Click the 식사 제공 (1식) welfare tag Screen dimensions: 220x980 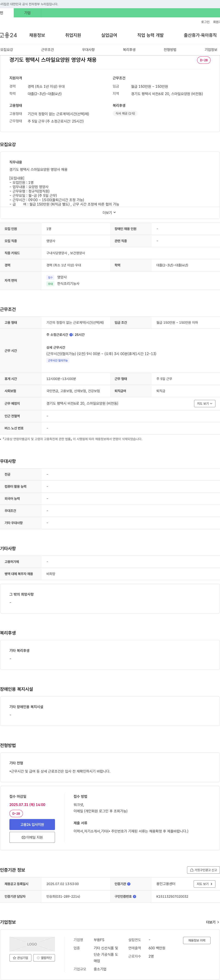click(x=125, y=113)
